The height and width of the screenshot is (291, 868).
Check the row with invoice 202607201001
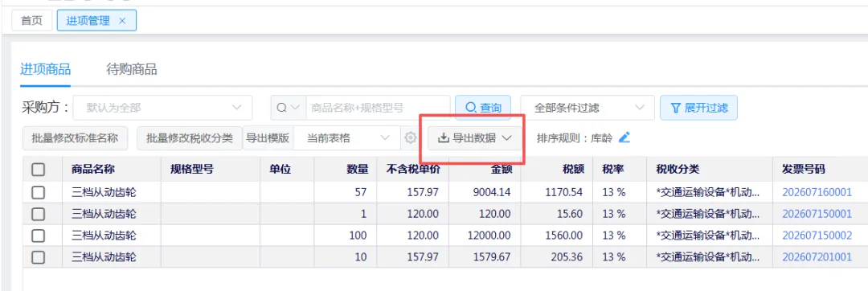coord(38,257)
